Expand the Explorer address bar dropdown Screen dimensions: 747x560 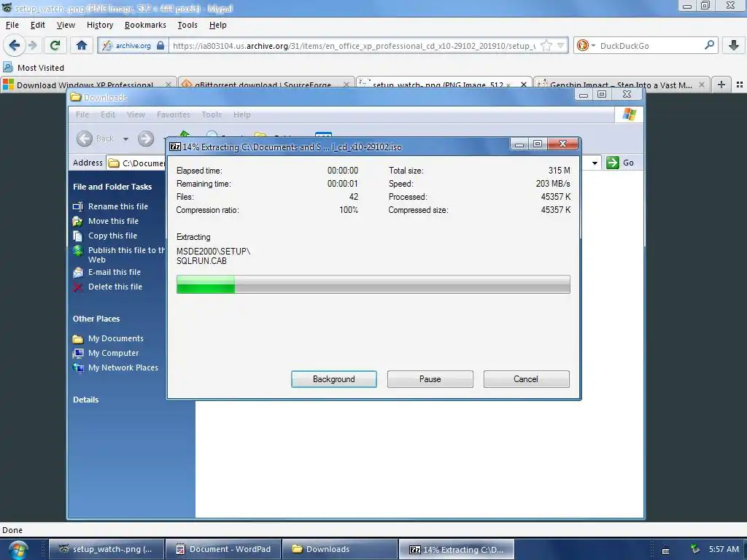(595, 163)
